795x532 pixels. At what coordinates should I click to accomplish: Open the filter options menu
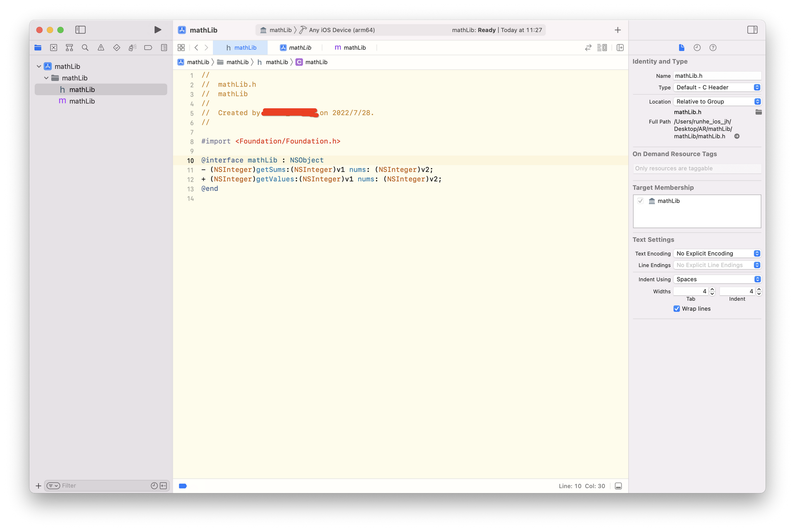[53, 486]
